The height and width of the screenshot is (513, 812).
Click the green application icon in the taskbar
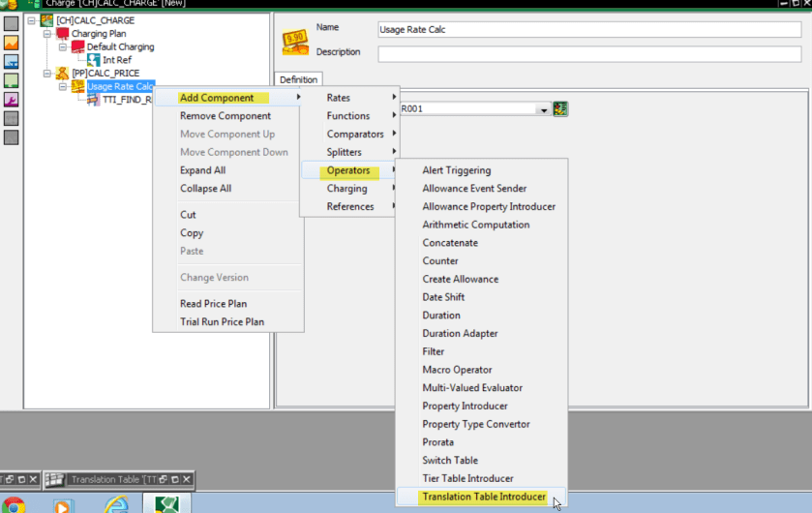(166, 504)
